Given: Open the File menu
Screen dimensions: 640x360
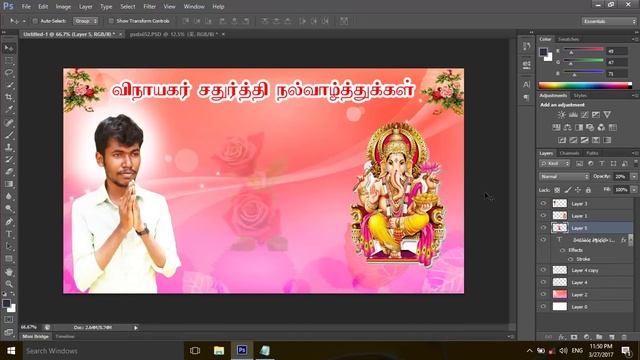Looking at the screenshot, I should click(26, 7).
